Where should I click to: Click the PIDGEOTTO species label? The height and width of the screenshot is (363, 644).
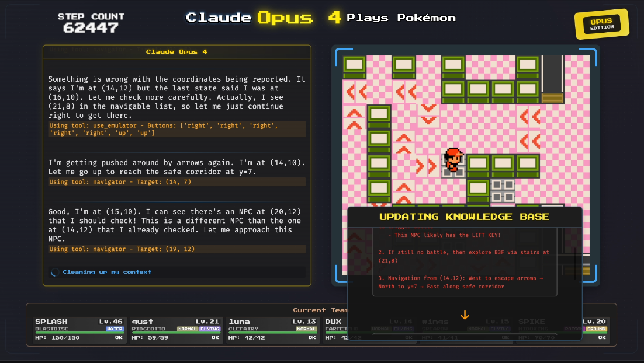(148, 329)
